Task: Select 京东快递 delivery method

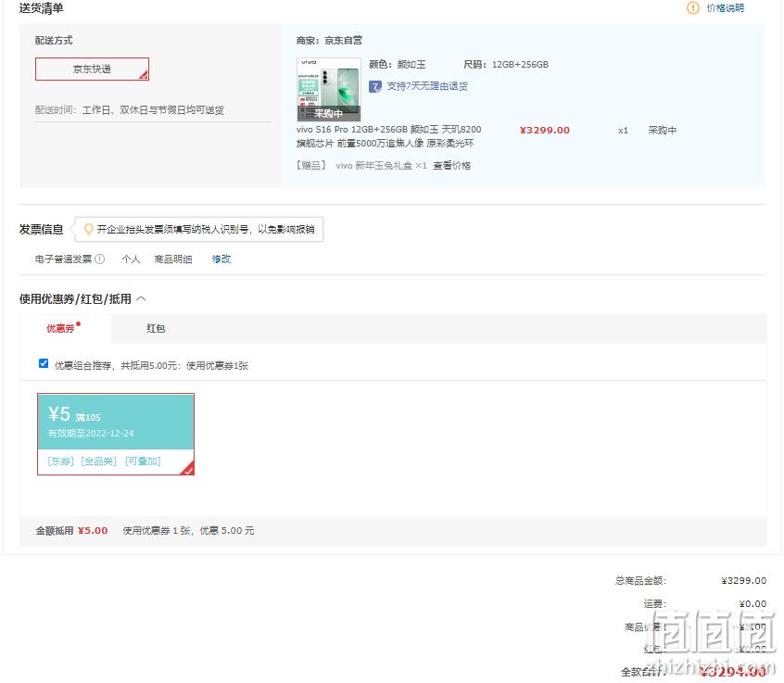Action: tap(92, 69)
